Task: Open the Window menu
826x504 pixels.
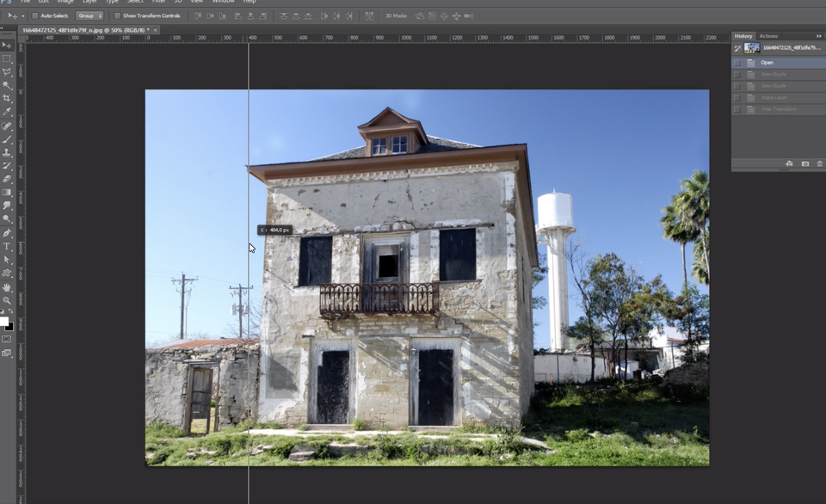Action: click(x=224, y=2)
